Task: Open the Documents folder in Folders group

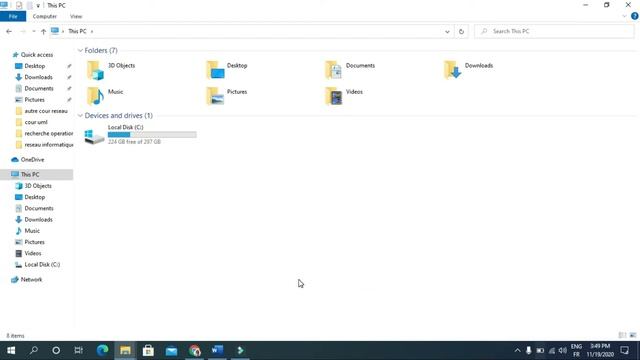Action: (x=333, y=70)
